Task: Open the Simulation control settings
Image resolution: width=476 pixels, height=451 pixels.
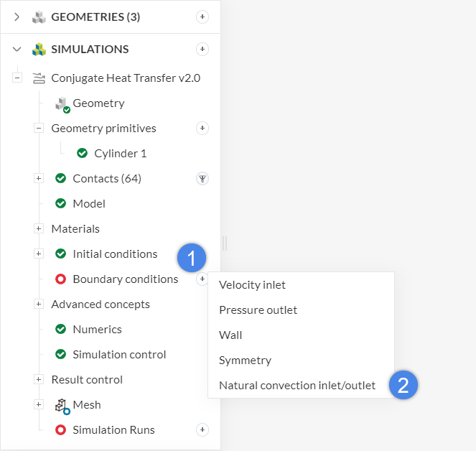Action: 119,355
